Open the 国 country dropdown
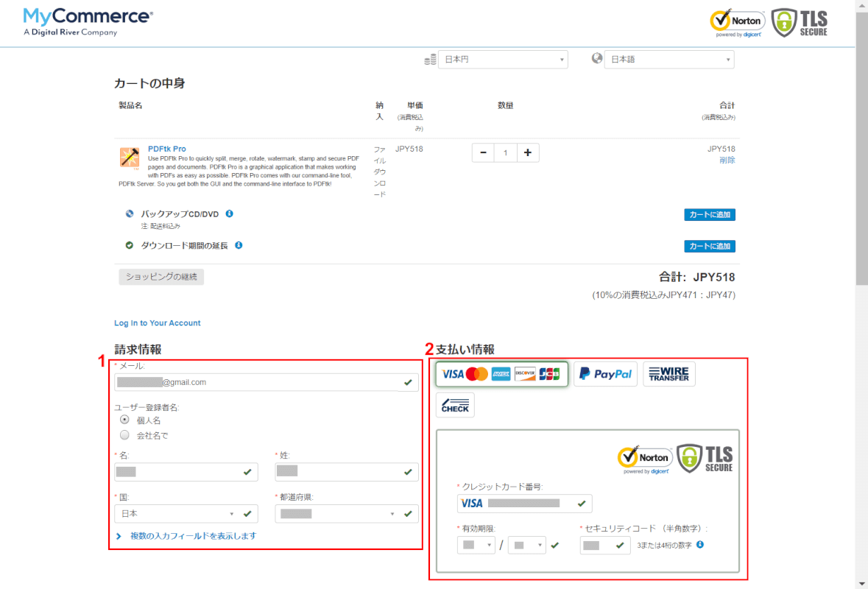Screen dimensions: 868x589 (x=186, y=514)
